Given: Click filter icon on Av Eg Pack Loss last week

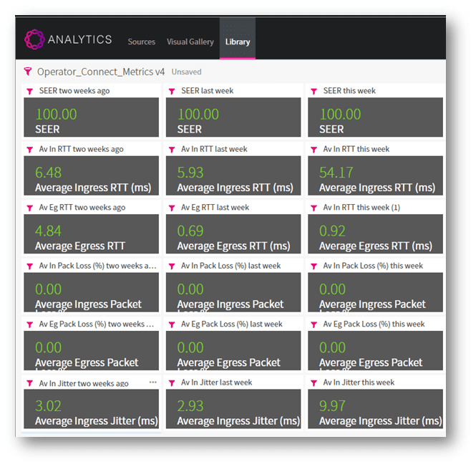Looking at the screenshot, I should coord(172,324).
